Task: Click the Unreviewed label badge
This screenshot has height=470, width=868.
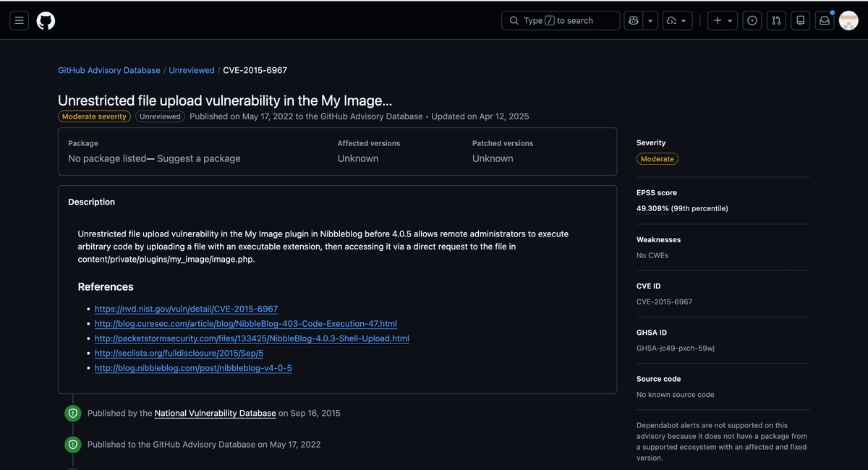Action: pyautogui.click(x=160, y=116)
